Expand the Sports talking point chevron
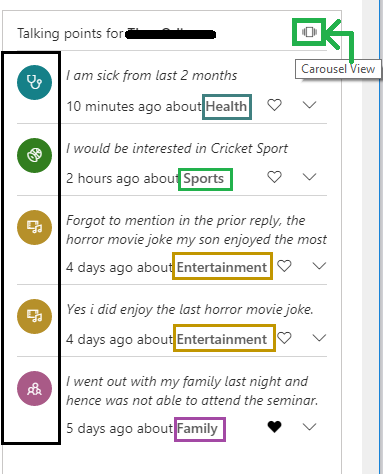The height and width of the screenshot is (474, 383). [x=309, y=177]
